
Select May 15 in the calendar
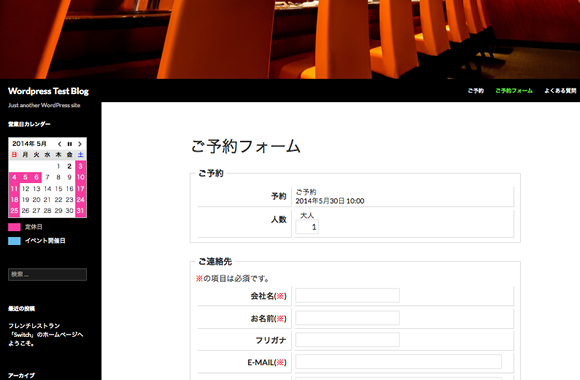click(58, 189)
